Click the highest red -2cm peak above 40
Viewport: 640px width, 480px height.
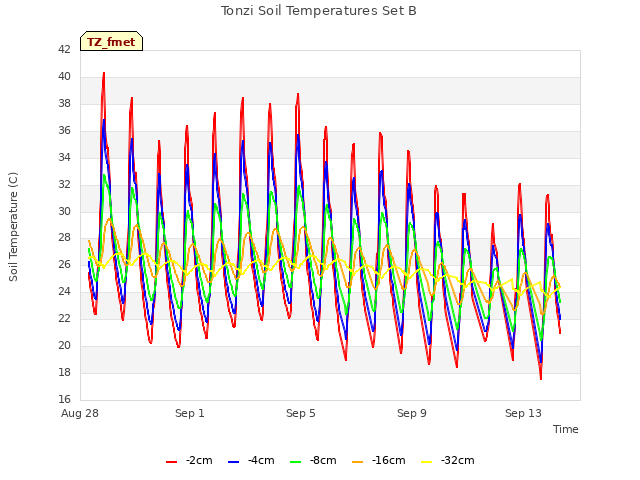pos(104,74)
